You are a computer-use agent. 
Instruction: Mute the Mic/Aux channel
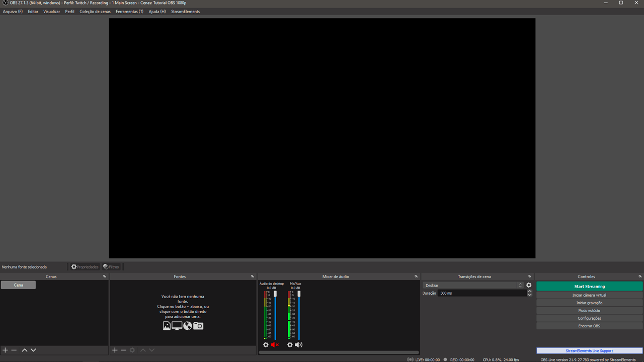[299, 345]
